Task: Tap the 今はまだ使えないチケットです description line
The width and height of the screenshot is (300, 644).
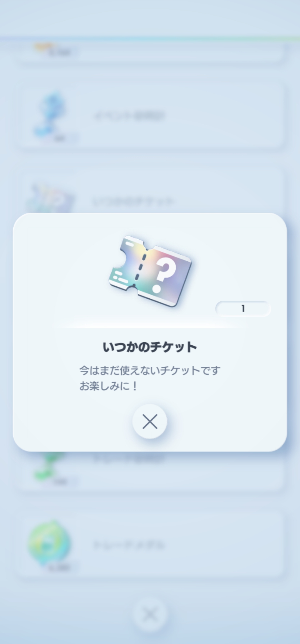Action: coord(150,370)
